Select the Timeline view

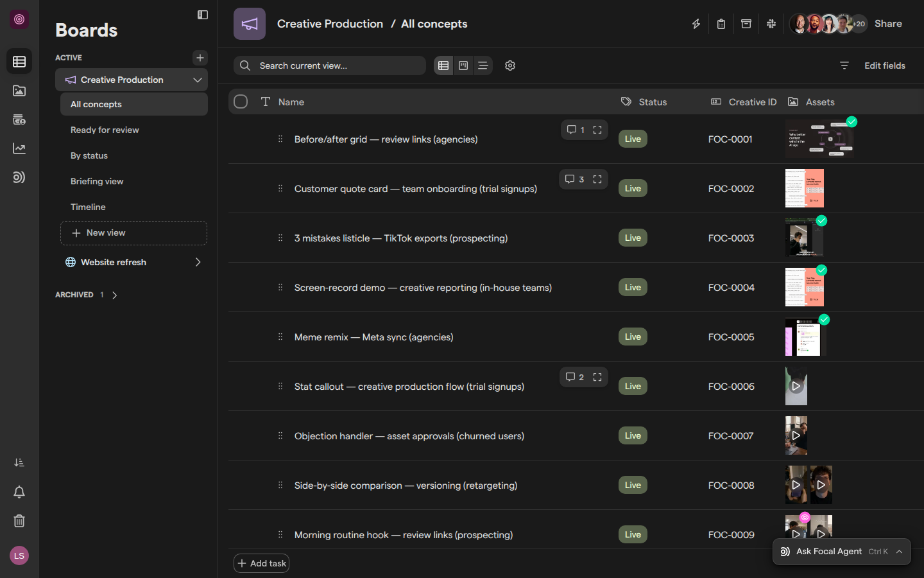coord(134,207)
